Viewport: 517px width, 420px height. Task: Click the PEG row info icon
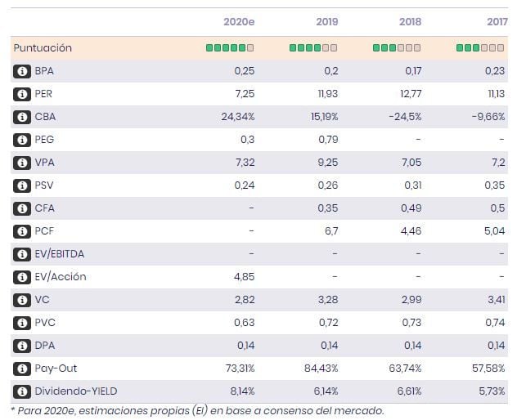coord(21,140)
